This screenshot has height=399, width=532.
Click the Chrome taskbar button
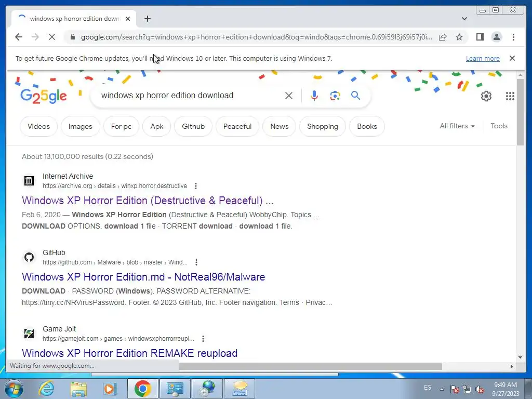click(142, 389)
